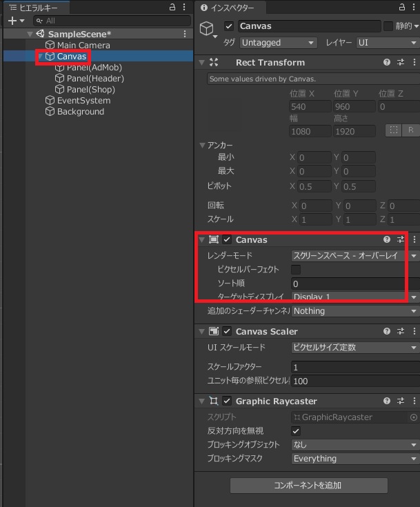Open SampleScene options menu (three dots)
420x507 pixels.
pyautogui.click(x=184, y=34)
